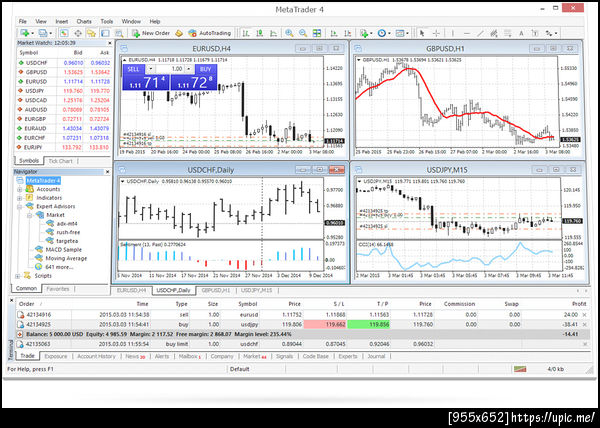The width and height of the screenshot is (600, 428).
Task: Open the dropdown arrow beside periods clock
Action: point(389,34)
